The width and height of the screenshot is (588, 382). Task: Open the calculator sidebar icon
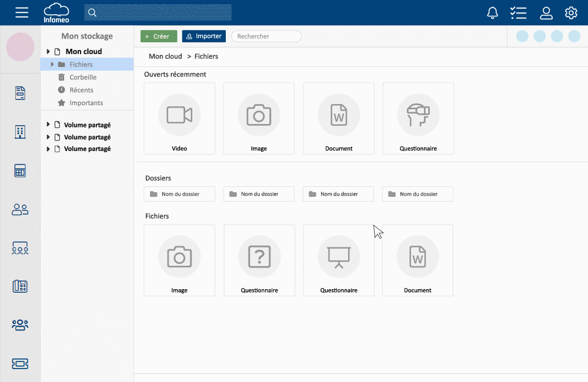pos(20,170)
